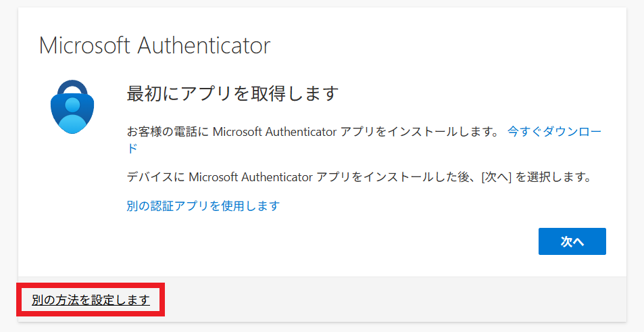Click the Microsoft Authenticator page title
Image resolution: width=644 pixels, height=332 pixels.
pos(155,45)
